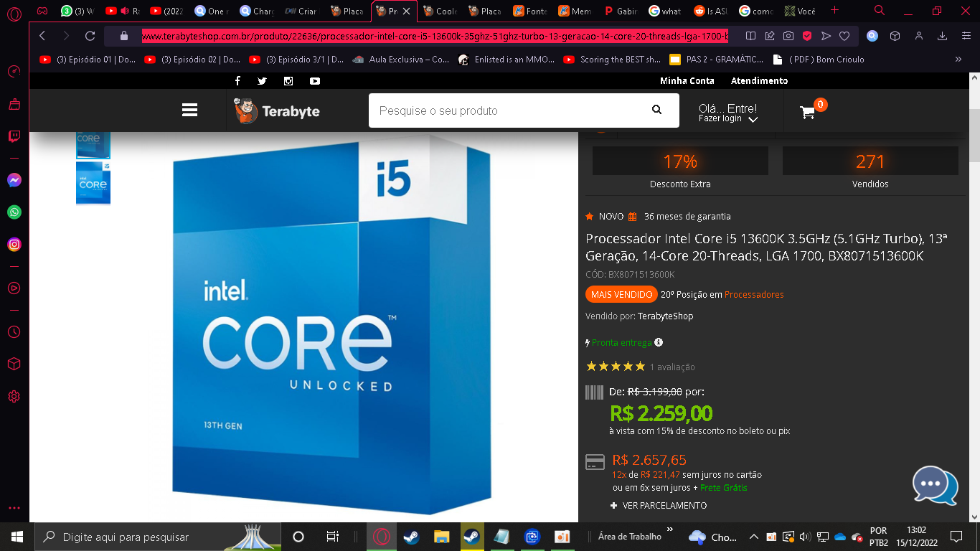Click the address bar URL
This screenshot has width=980, height=551.
pyautogui.click(x=435, y=36)
